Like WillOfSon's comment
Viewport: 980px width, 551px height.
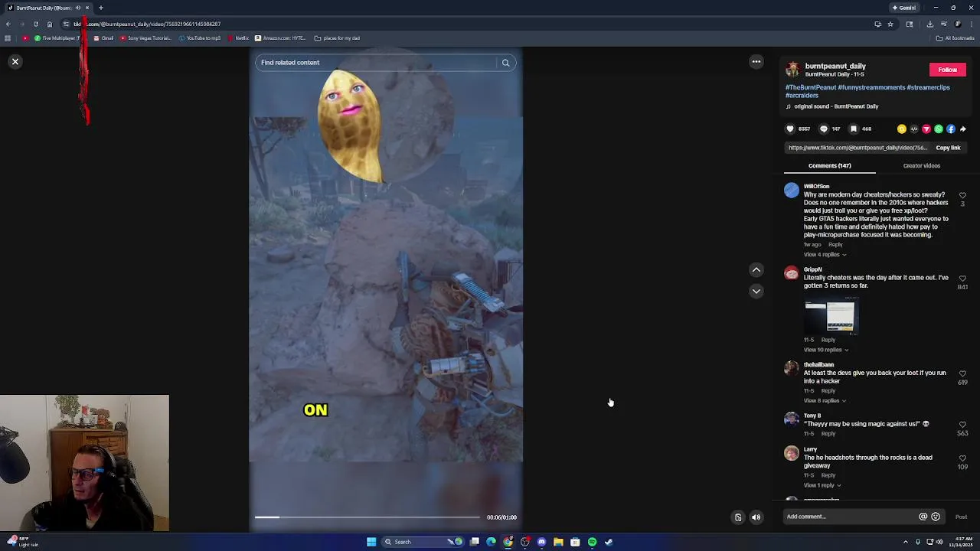pos(962,196)
